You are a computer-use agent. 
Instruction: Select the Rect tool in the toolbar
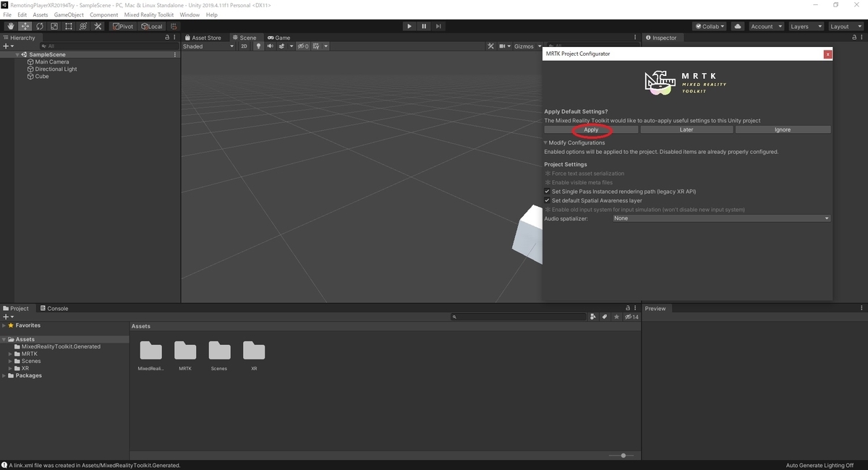[x=68, y=27]
